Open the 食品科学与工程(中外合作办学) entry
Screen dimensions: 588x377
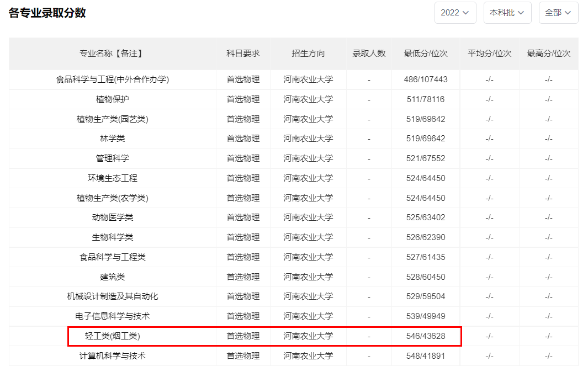[x=112, y=79]
